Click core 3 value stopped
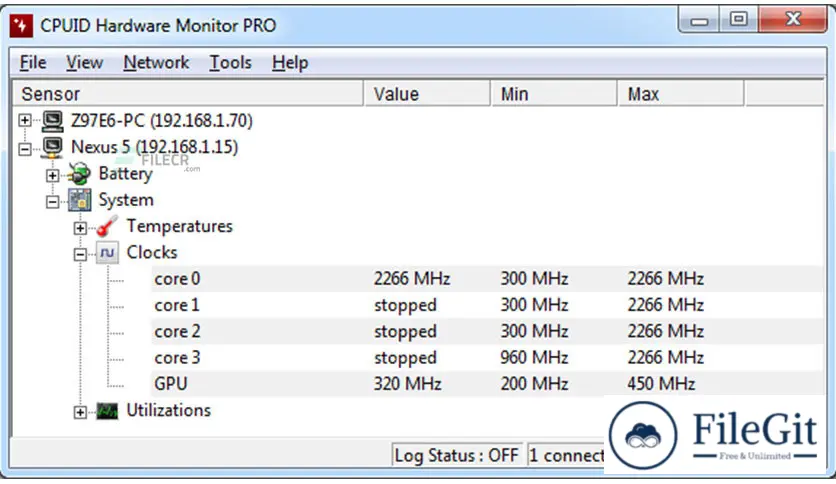 pyautogui.click(x=405, y=358)
